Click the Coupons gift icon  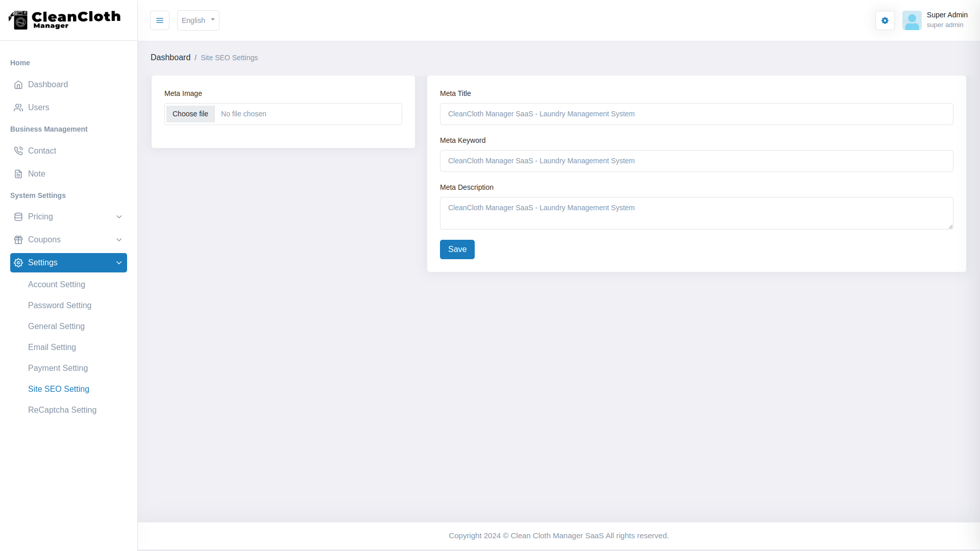click(18, 240)
